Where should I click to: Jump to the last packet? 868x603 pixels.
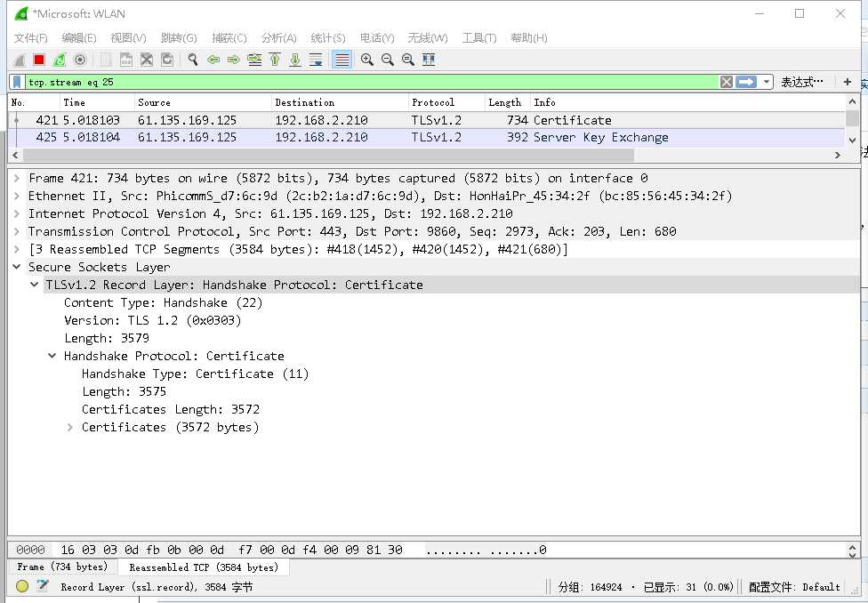tap(295, 60)
